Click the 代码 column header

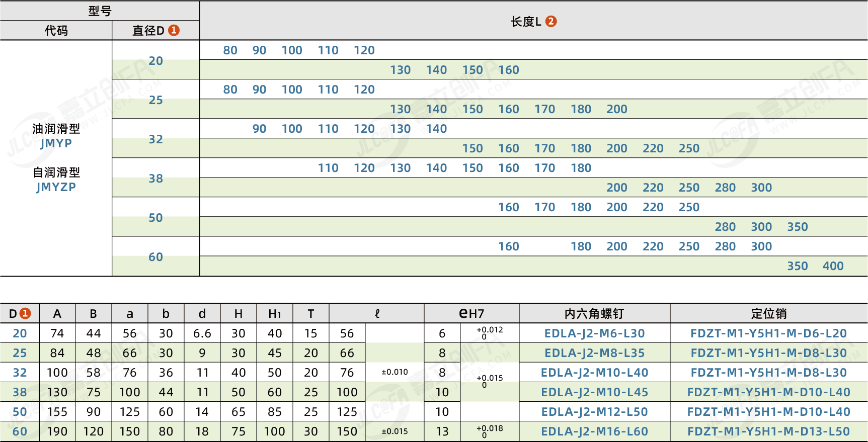click(56, 31)
